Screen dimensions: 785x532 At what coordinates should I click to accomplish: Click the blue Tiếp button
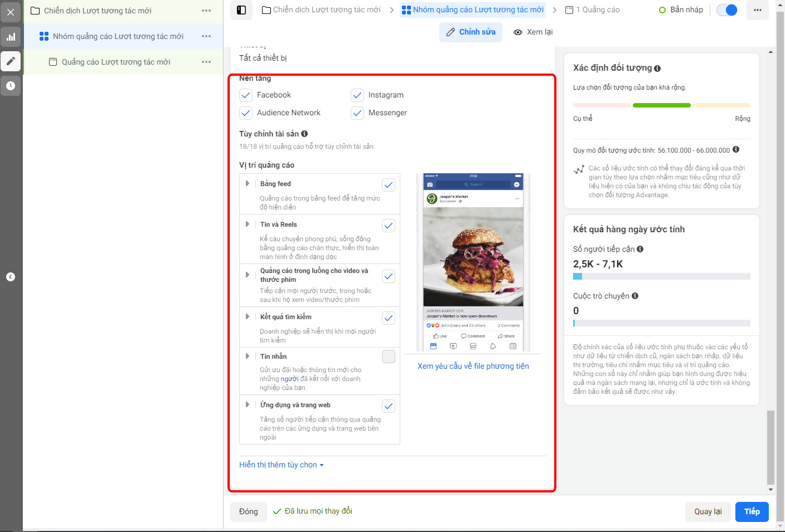(x=752, y=511)
